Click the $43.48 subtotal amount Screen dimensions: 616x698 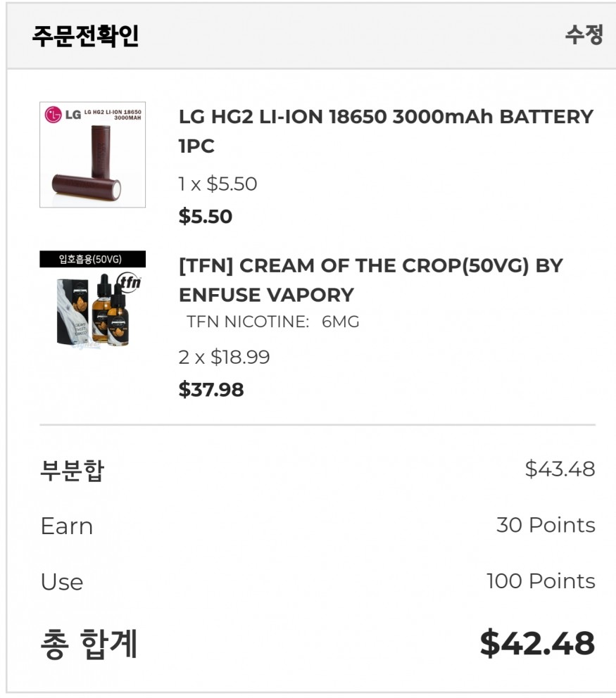pos(560,469)
